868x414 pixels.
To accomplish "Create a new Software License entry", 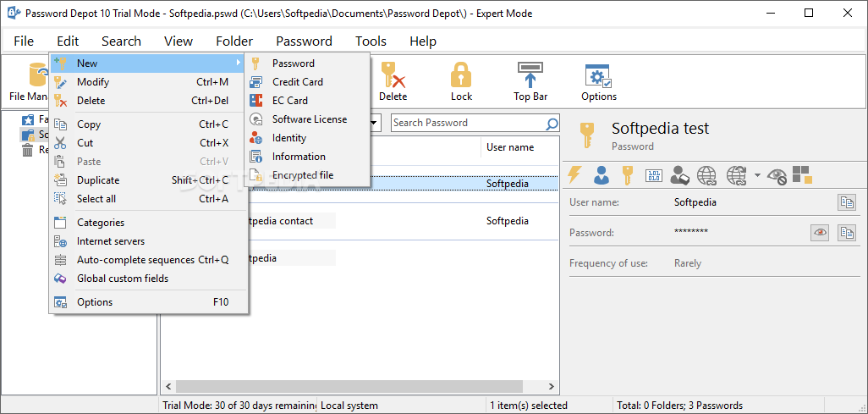I will tap(307, 119).
